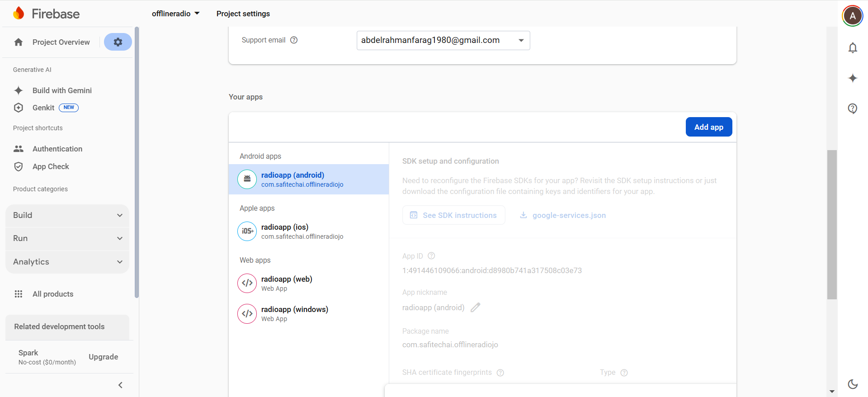Expand the Analytics category
This screenshot has height=397, width=868.
tap(67, 262)
